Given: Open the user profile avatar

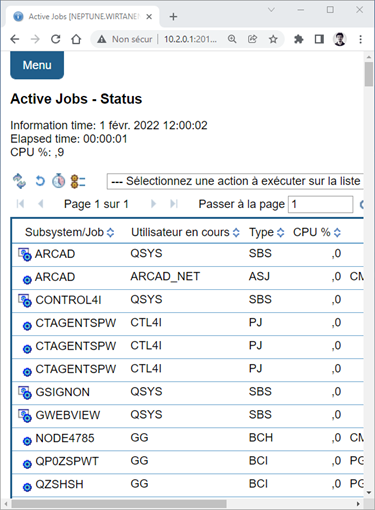Looking at the screenshot, I should (340, 39).
